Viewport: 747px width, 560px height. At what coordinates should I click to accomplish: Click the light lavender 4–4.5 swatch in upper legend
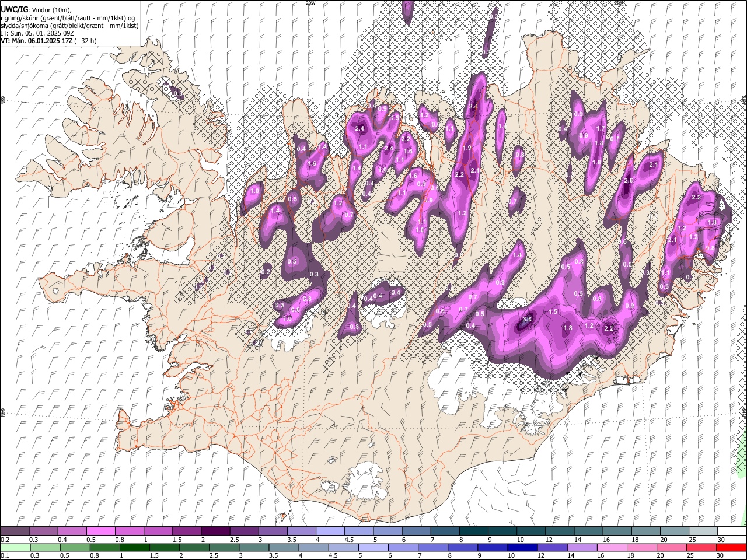[x=330, y=531]
